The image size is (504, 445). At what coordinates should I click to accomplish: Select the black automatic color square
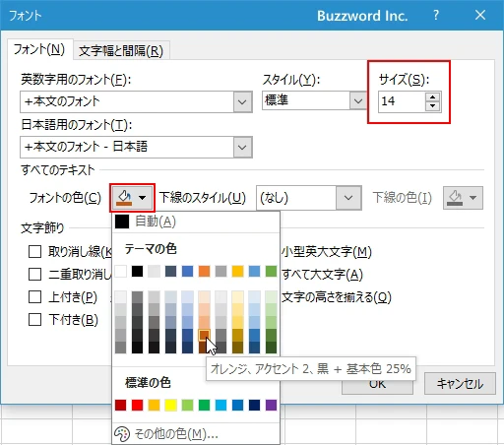tap(122, 222)
